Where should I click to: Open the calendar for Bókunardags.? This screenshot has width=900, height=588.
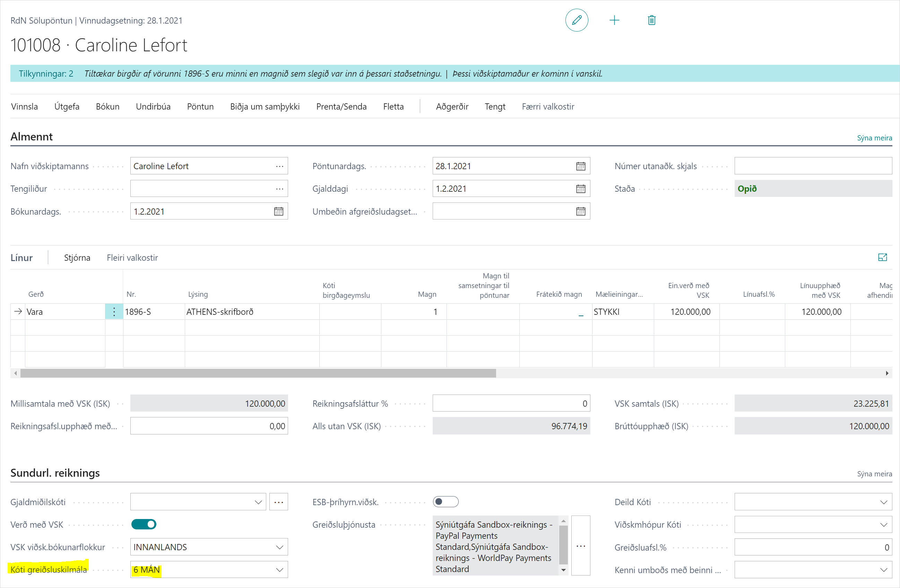(278, 211)
